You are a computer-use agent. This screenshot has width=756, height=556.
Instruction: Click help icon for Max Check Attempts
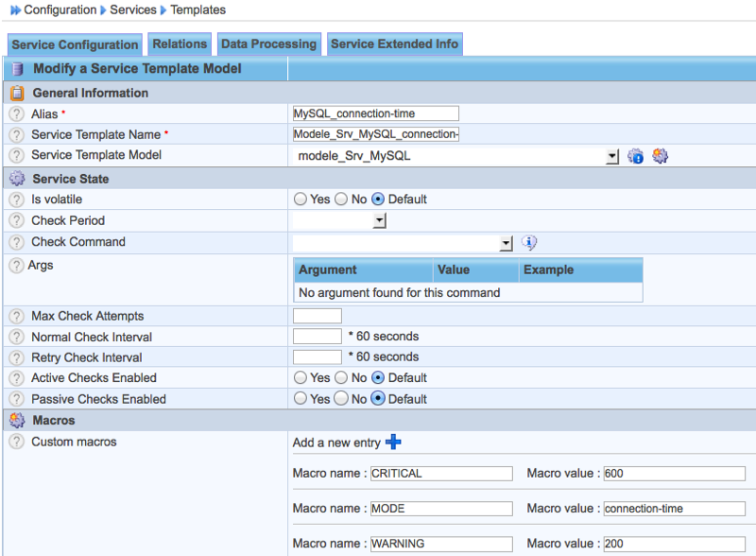point(16,316)
